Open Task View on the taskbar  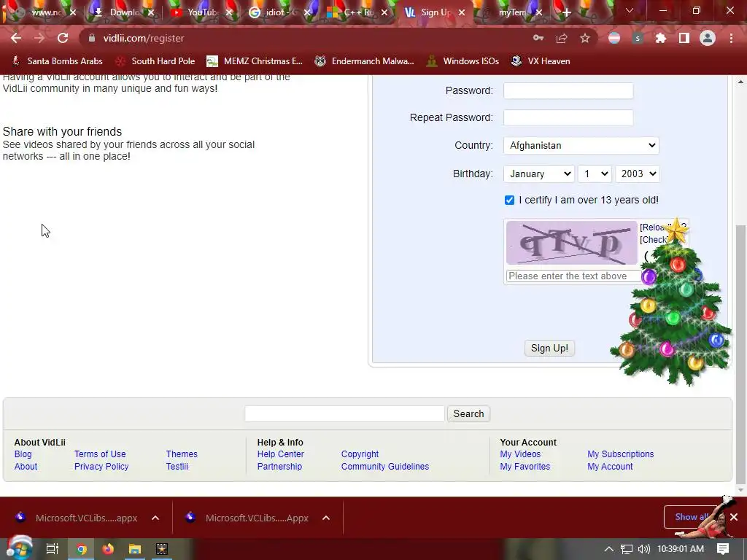click(52, 549)
